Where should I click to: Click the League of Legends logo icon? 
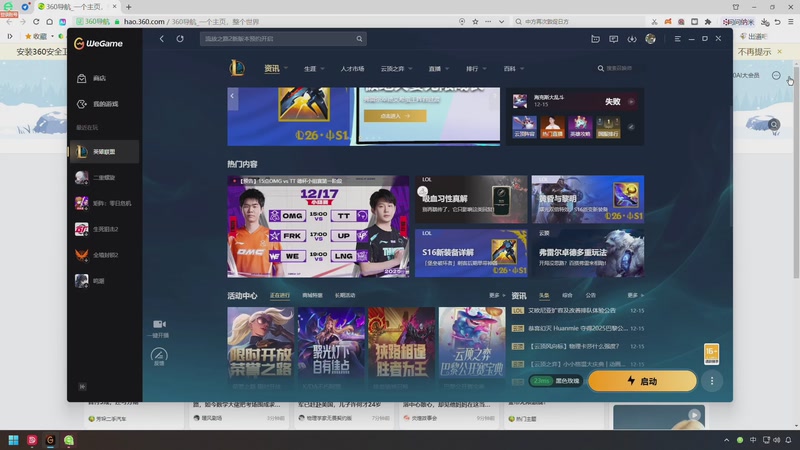coord(237,68)
